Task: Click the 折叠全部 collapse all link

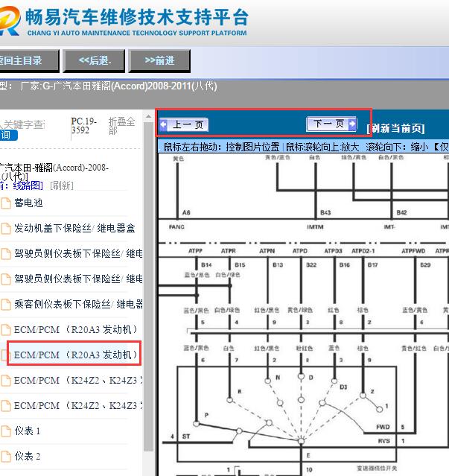Action: pyautogui.click(x=121, y=126)
